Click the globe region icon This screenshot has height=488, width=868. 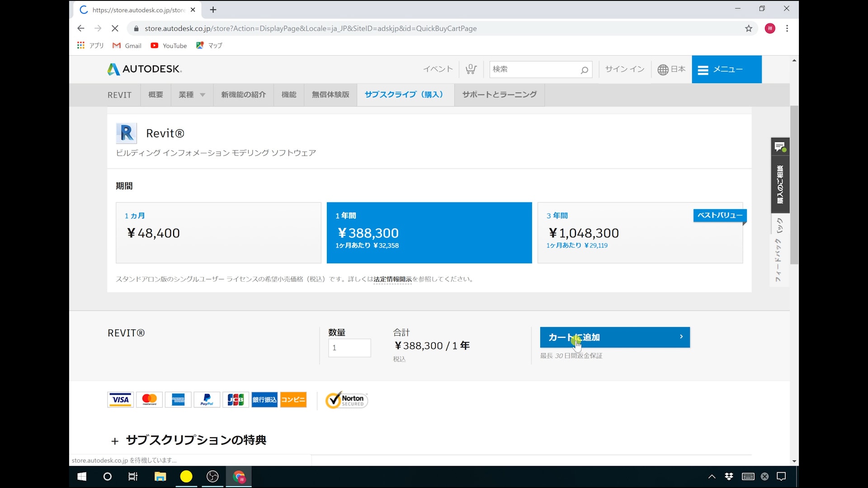click(663, 70)
